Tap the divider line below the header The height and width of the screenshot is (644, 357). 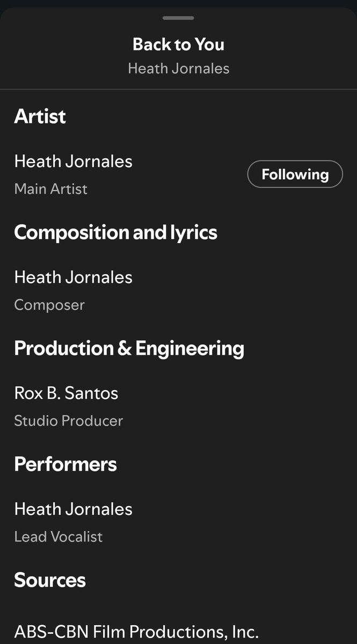[x=178, y=89]
